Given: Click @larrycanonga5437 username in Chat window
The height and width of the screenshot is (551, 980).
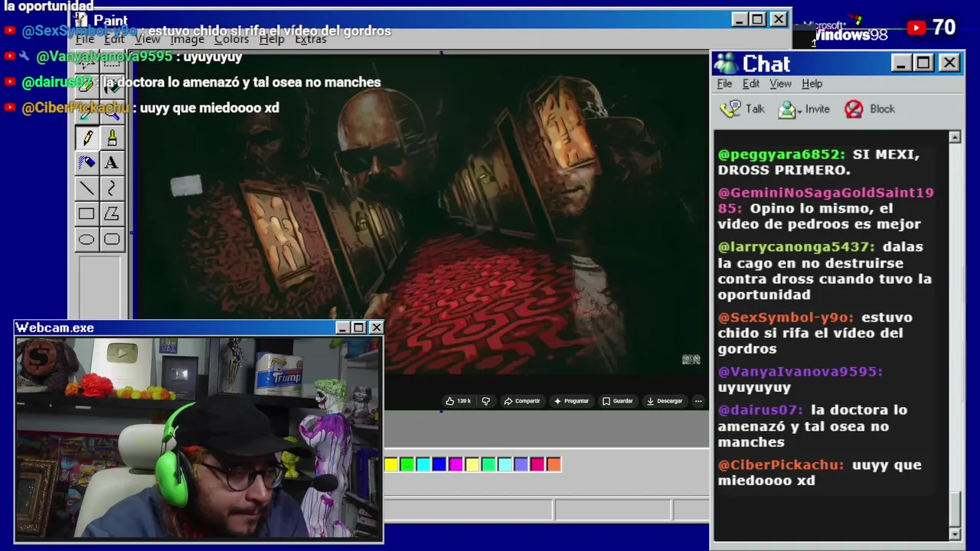Looking at the screenshot, I should click(796, 247).
